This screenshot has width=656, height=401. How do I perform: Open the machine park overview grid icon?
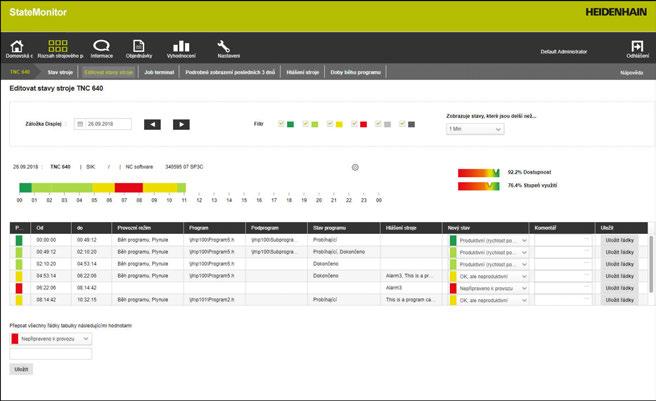[x=58, y=46]
